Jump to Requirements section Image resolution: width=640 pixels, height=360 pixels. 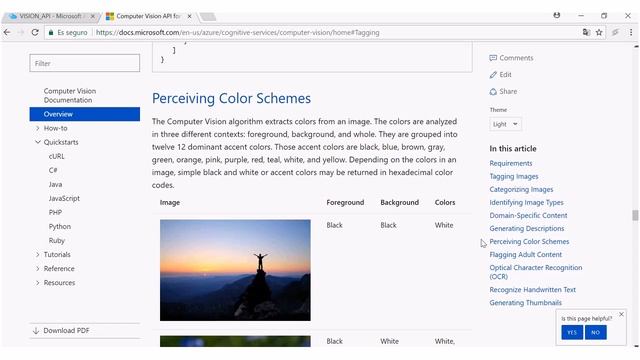tap(511, 163)
